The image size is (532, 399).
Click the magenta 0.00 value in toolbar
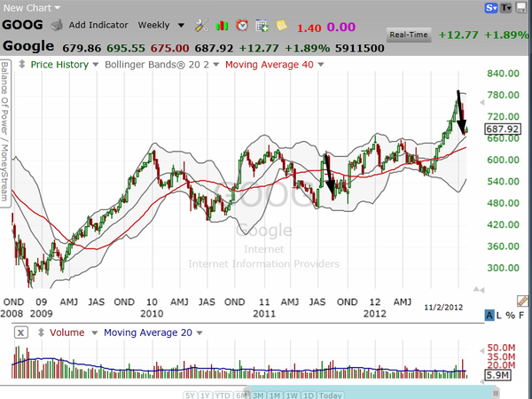click(341, 27)
